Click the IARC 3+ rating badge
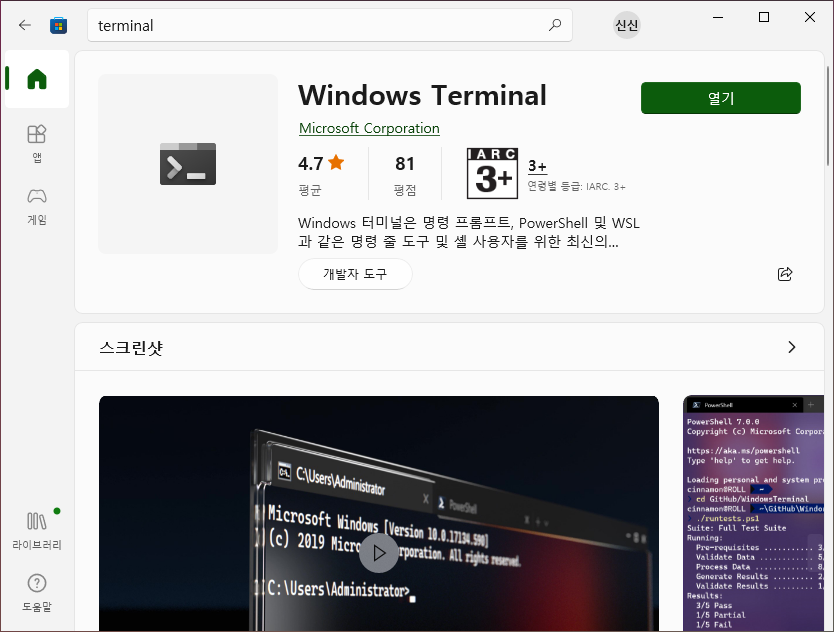This screenshot has width=834, height=632. click(492, 173)
